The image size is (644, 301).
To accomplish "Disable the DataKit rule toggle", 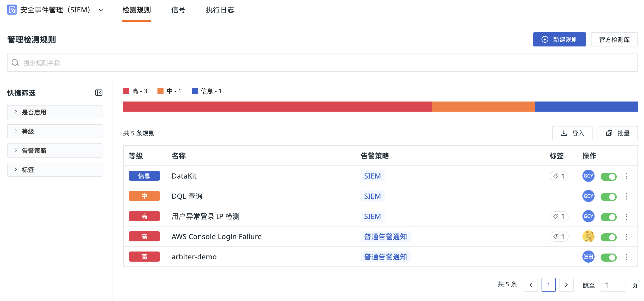I will (x=609, y=177).
